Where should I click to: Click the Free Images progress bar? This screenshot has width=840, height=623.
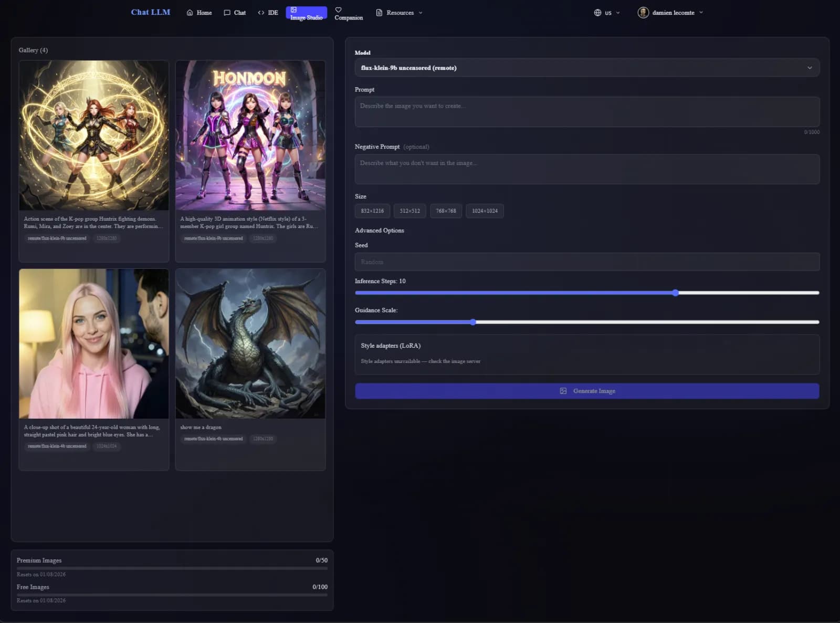click(x=172, y=595)
